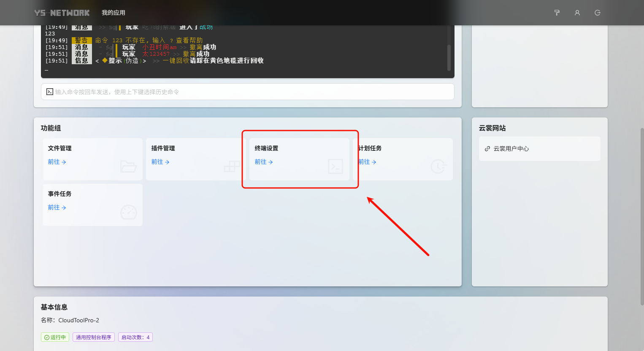This screenshot has height=351, width=644.
Task: Open 插件管理 using its 前往 link
Action: pos(160,162)
